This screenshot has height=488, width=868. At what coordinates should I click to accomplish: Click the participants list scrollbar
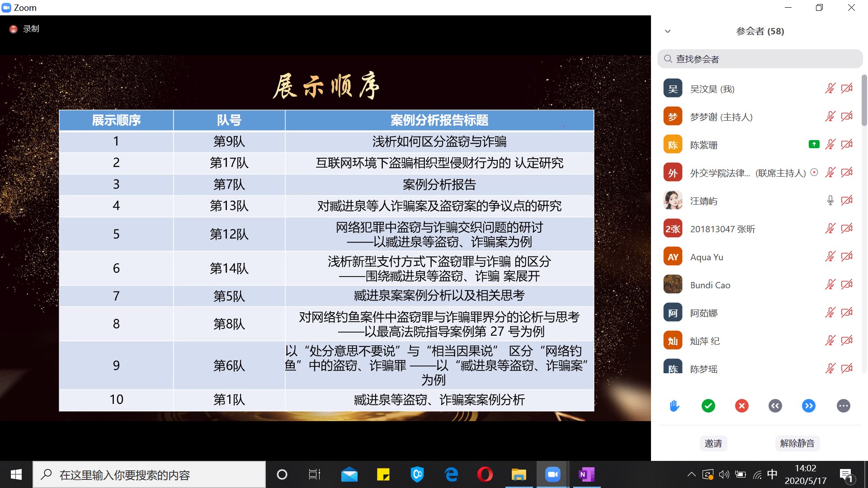click(864, 101)
